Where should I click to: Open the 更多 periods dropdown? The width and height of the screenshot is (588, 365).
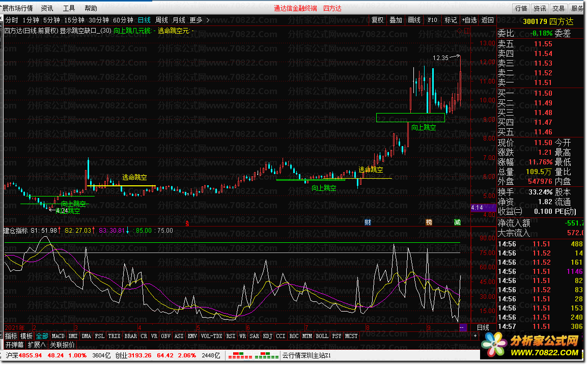pos(196,20)
